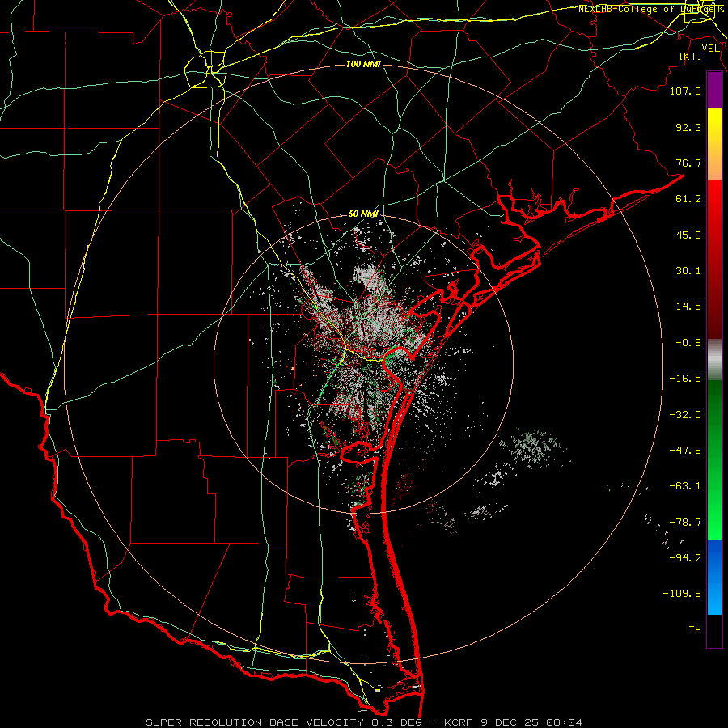Click the [KT] units label
Image resolution: width=728 pixels, height=728 pixels.
[x=691, y=56]
